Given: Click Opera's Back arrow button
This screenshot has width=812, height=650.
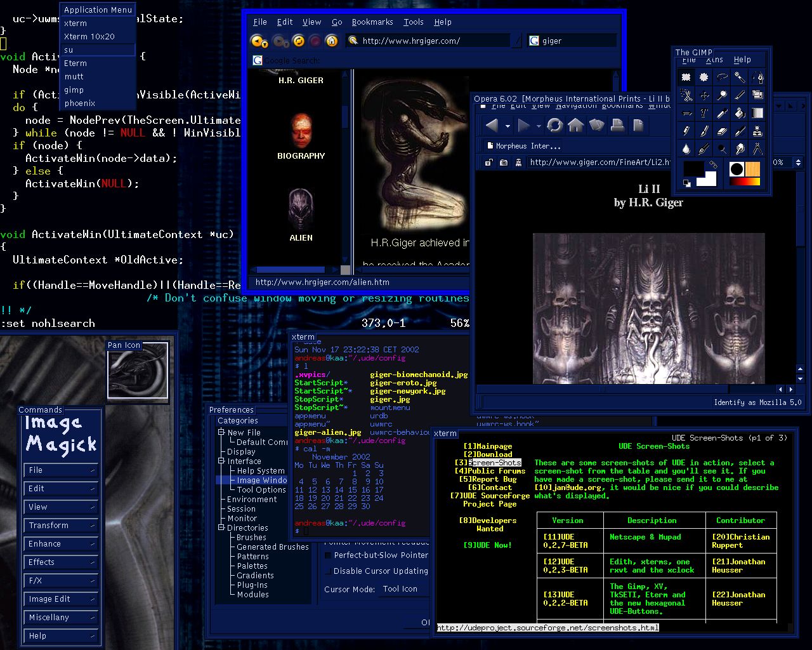Looking at the screenshot, I should pyautogui.click(x=492, y=126).
